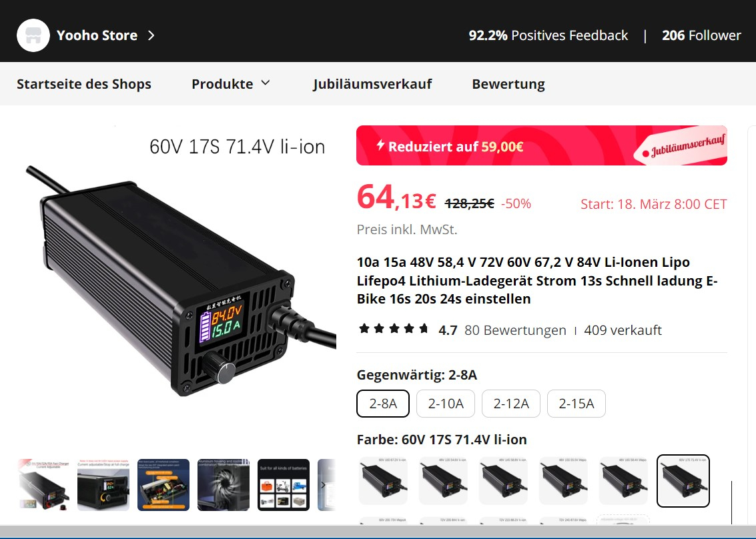Click the Jubiläumsverkauf tag badge
The width and height of the screenshot is (756, 539).
[x=683, y=147]
